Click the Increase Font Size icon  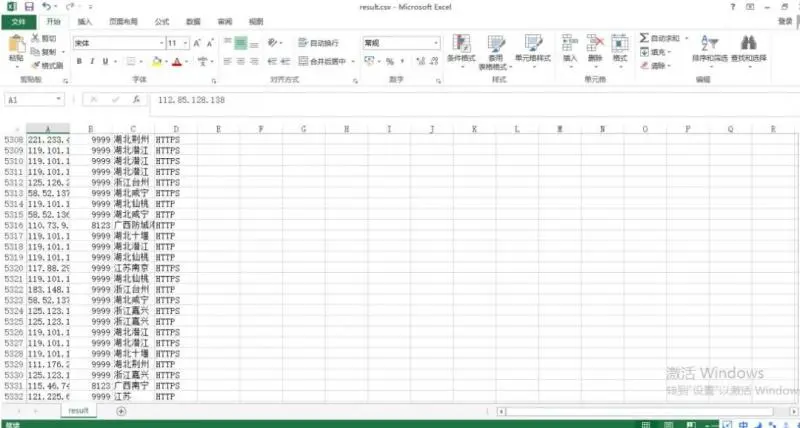197,43
